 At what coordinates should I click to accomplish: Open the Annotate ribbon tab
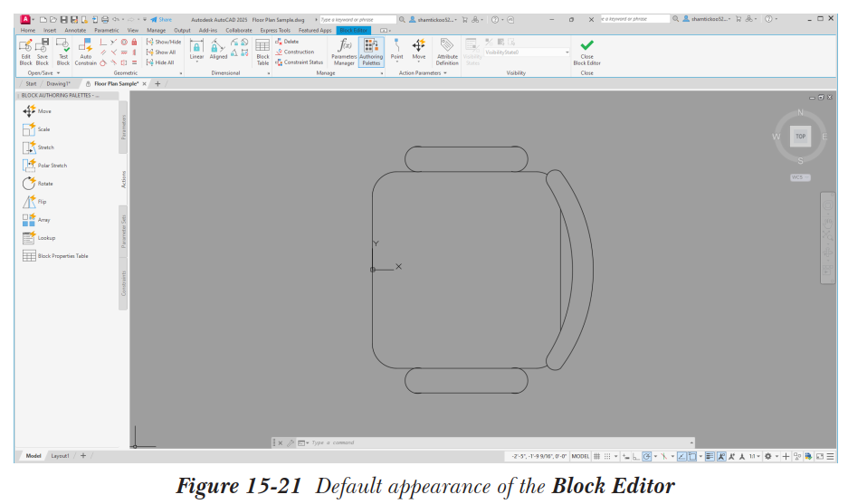[x=75, y=30]
